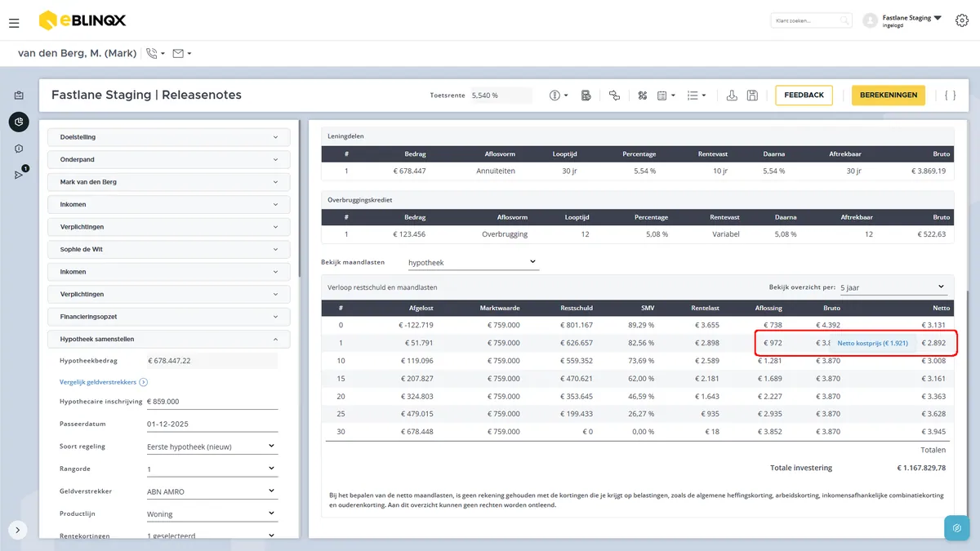Click the four-loop command toolbar icon
This screenshot has height=551, width=980.
(x=643, y=96)
